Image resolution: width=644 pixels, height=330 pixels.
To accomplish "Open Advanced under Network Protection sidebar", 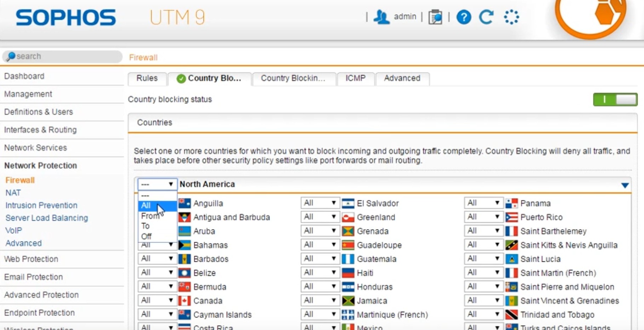I will (23, 243).
